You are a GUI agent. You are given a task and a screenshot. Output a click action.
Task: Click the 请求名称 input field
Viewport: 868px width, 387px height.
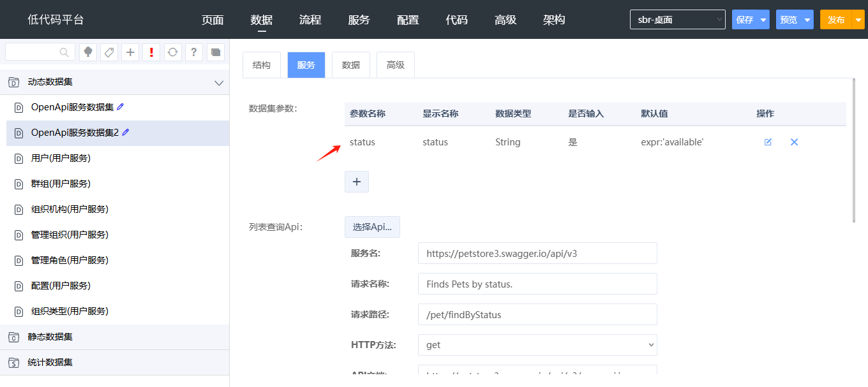coord(537,284)
